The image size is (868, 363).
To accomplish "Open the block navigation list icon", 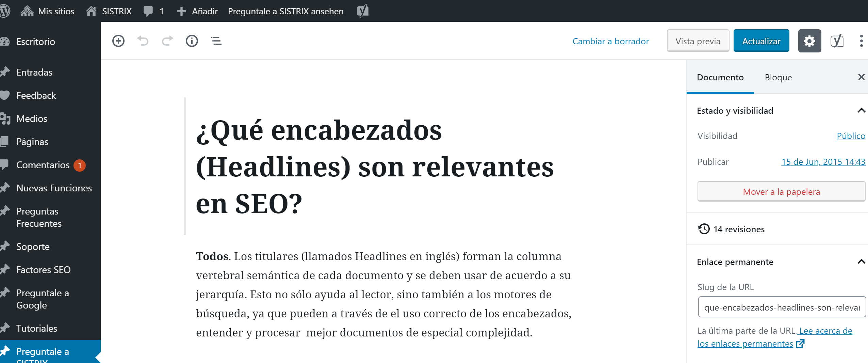I will 216,41.
